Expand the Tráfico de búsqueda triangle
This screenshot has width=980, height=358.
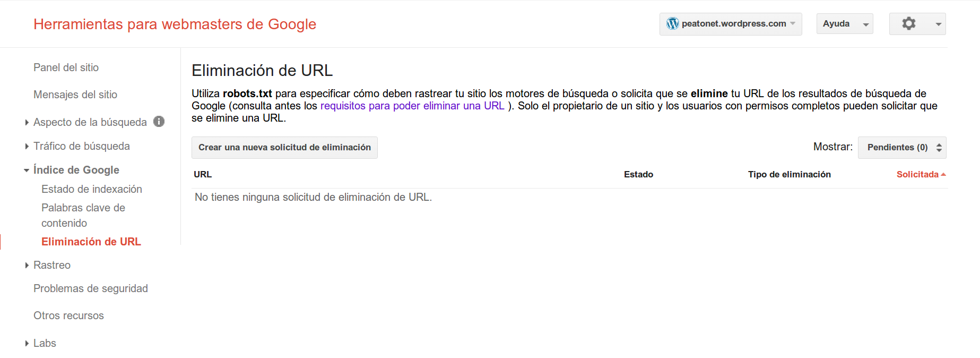click(27, 147)
